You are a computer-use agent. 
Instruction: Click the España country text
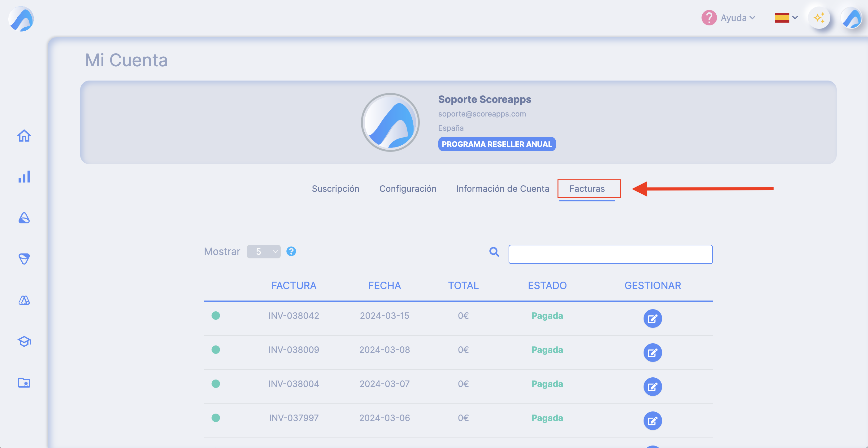pos(451,128)
